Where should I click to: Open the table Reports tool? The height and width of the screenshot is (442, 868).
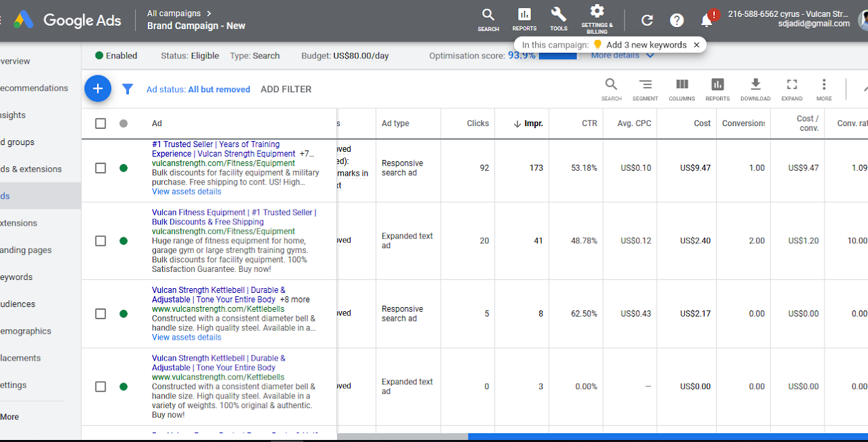[x=717, y=89]
